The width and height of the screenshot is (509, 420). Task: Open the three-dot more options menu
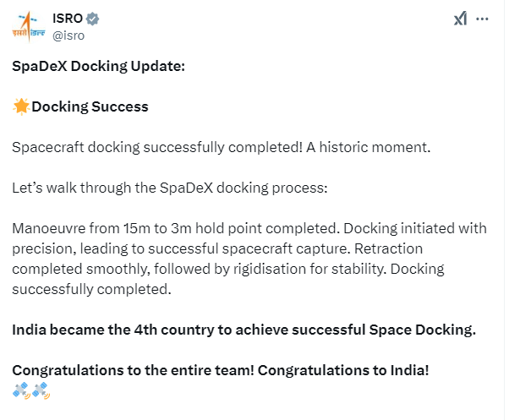[482, 19]
